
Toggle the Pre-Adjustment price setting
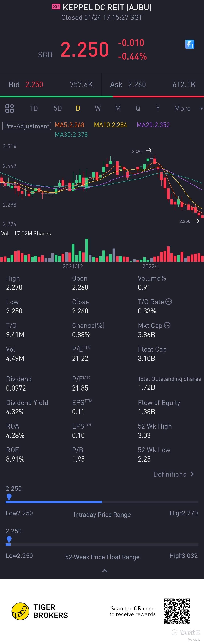[x=26, y=126]
